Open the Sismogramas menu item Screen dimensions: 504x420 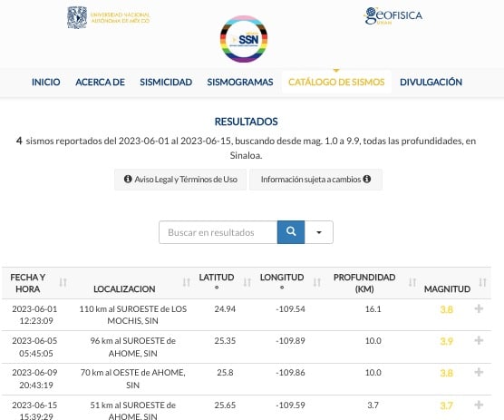(240, 82)
